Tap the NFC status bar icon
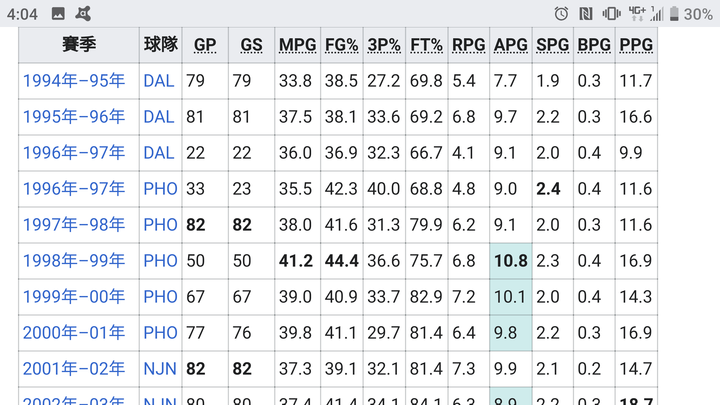Image resolution: width=720 pixels, height=405 pixels. (x=585, y=14)
